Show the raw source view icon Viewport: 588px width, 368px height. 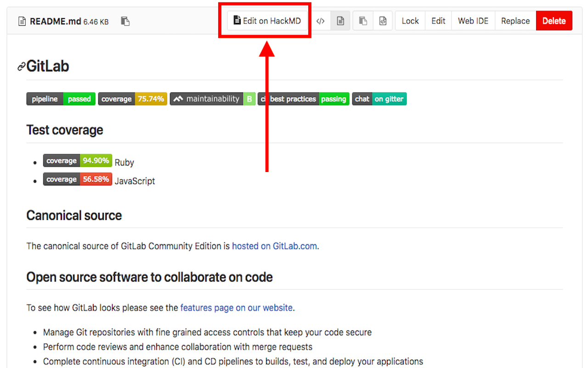point(321,21)
